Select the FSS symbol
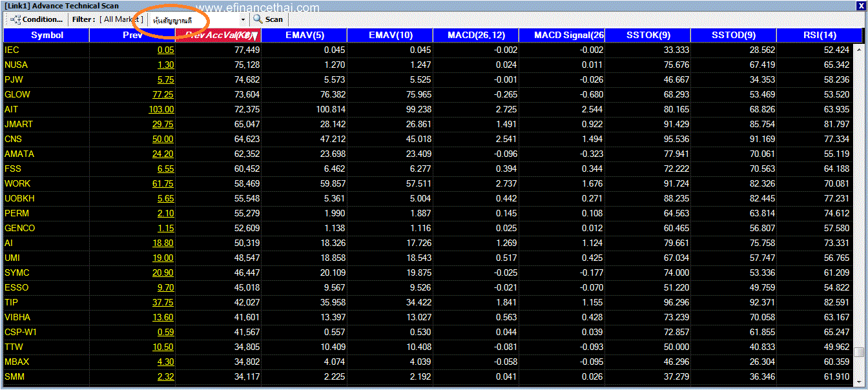Image resolution: width=868 pixels, height=390 pixels. (13, 169)
